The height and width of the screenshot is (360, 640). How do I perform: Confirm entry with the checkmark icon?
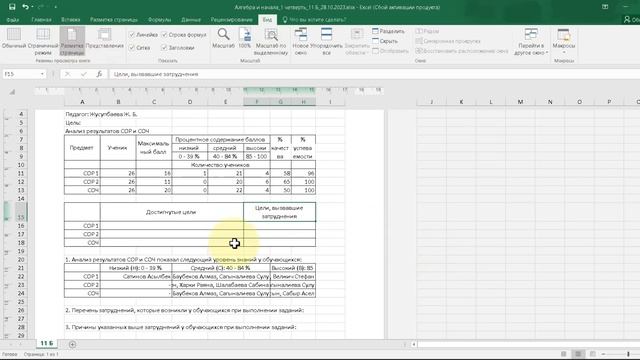point(84,74)
